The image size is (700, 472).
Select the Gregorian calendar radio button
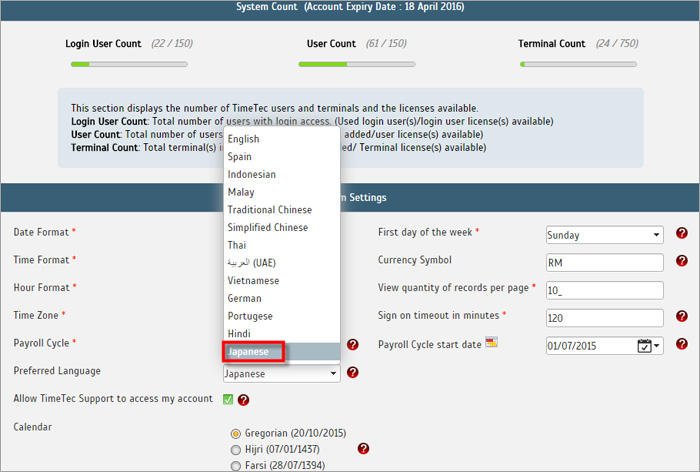click(x=236, y=433)
